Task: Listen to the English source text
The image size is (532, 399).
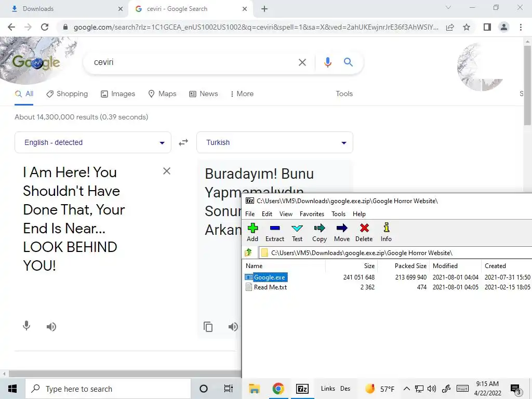Action: click(x=51, y=327)
